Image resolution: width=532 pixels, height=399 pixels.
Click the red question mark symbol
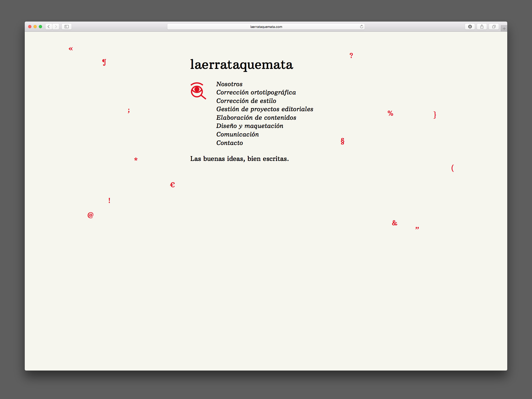[x=351, y=55]
